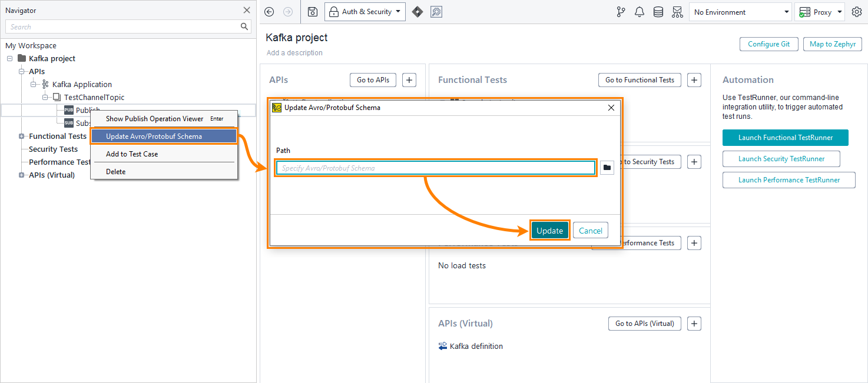
Task: Open the Git integration branch icon
Action: coord(621,11)
